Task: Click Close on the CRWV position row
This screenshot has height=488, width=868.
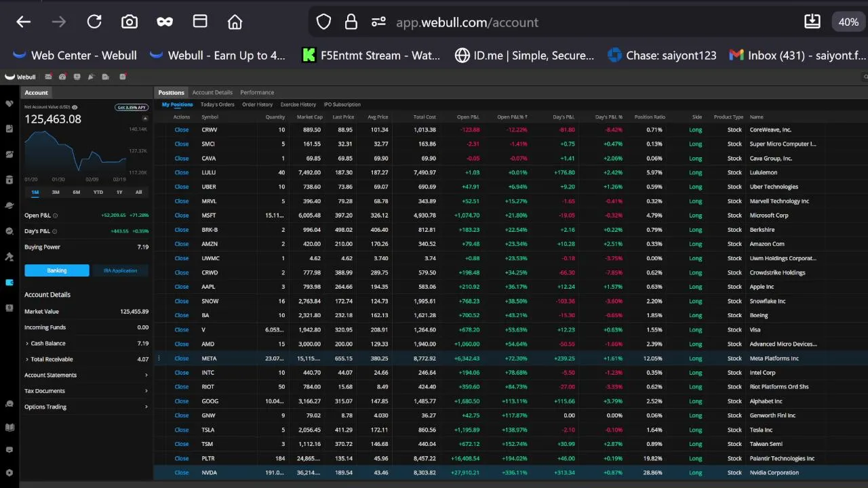Action: [x=182, y=129]
